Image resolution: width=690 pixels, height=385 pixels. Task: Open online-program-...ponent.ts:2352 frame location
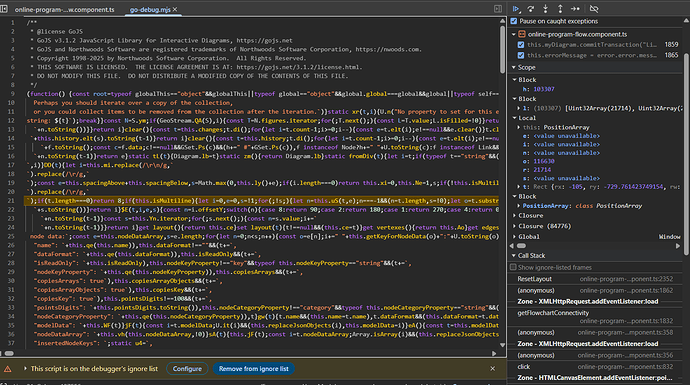point(626,279)
